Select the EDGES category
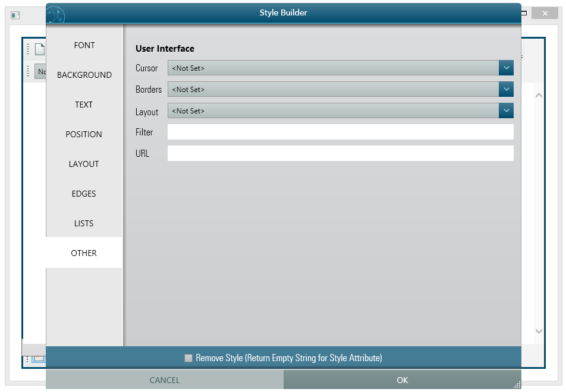566x392 pixels. click(x=83, y=194)
